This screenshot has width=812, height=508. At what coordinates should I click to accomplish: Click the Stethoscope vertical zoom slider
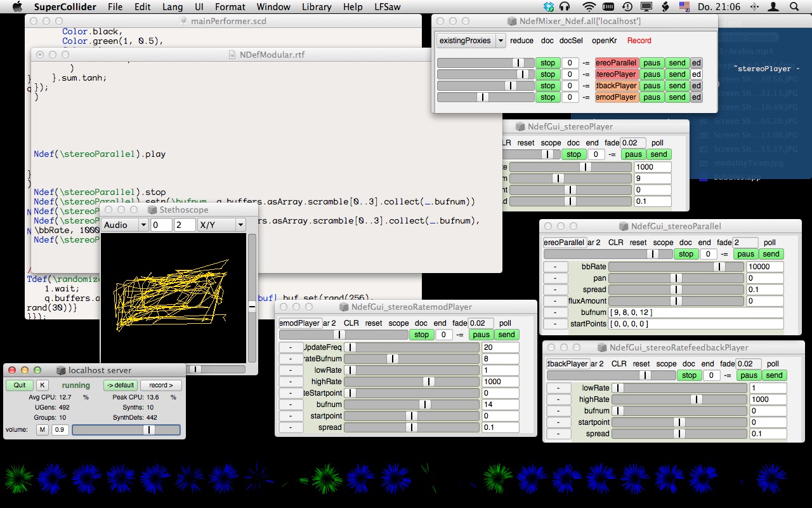252,298
